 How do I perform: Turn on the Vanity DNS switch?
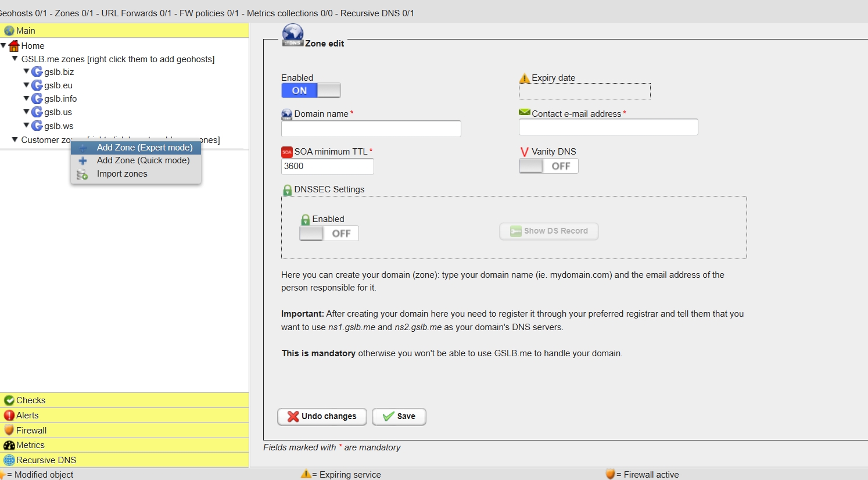[x=548, y=166]
